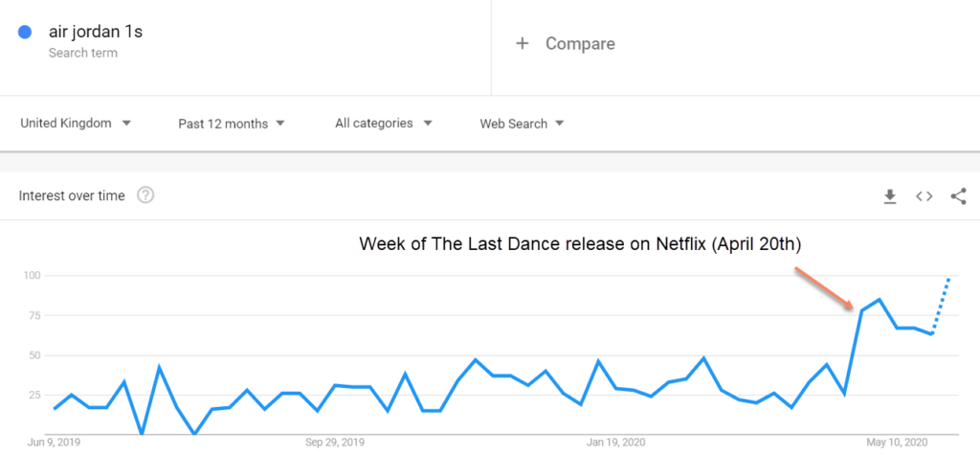The width and height of the screenshot is (980, 455).
Task: Open the Web Search type dropdown
Action: tap(522, 124)
